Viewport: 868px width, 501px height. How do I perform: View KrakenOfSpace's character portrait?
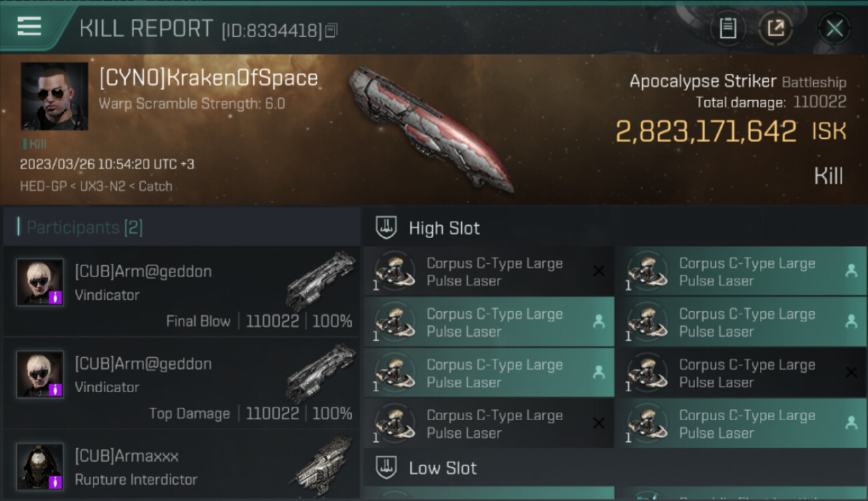point(54,96)
